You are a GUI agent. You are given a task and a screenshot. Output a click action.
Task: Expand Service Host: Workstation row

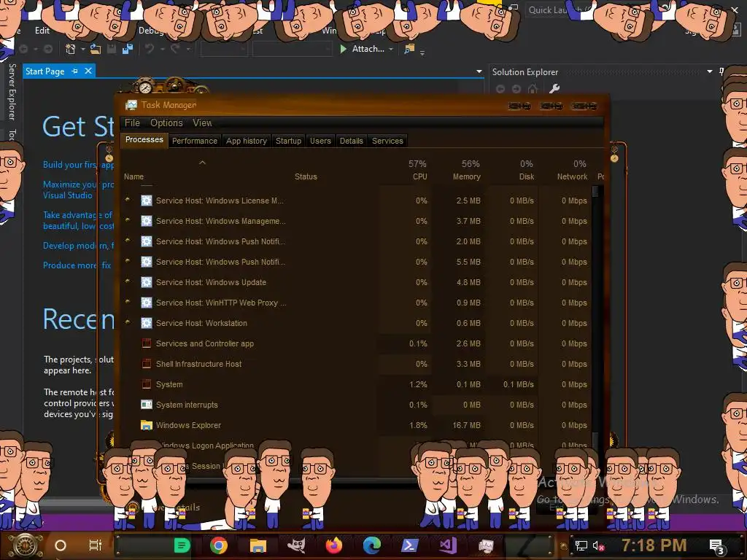click(x=127, y=323)
